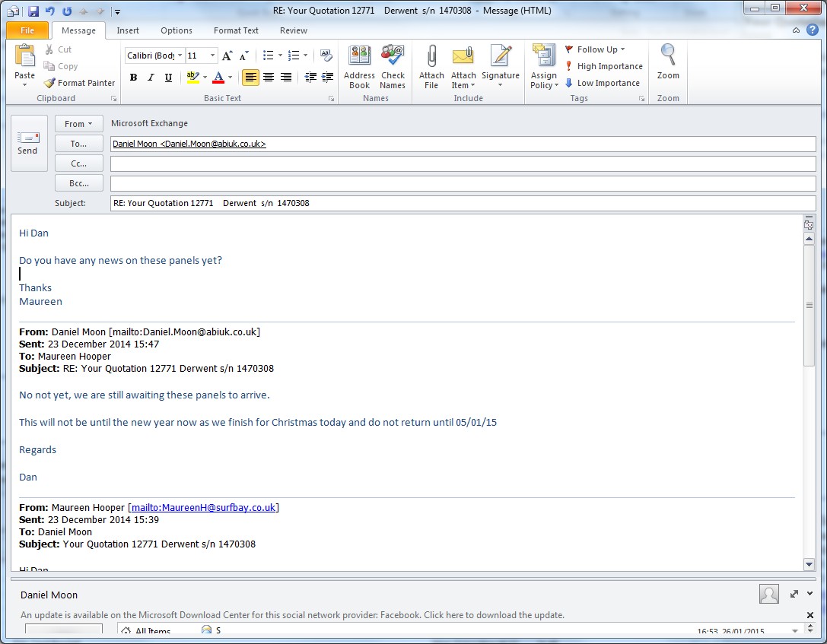The height and width of the screenshot is (644, 827).
Task: Click the Save icon in quick access toolbar
Action: [x=33, y=11]
